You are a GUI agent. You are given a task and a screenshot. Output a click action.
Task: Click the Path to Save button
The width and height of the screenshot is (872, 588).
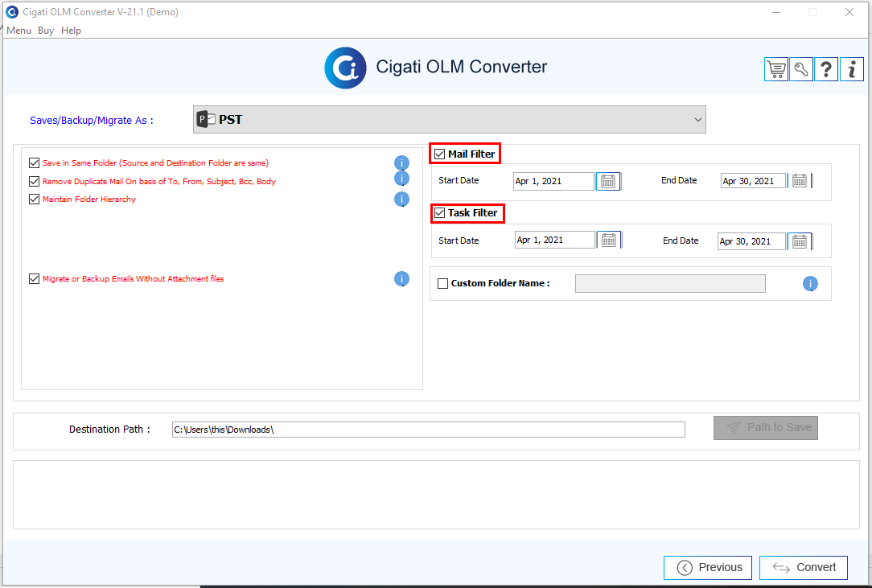pos(766,428)
